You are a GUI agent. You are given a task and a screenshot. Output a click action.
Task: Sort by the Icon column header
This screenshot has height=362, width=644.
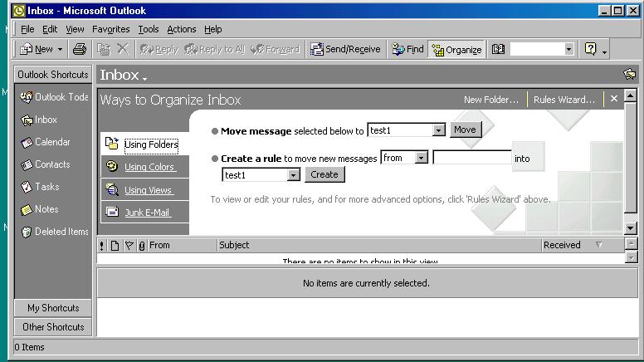click(x=115, y=245)
